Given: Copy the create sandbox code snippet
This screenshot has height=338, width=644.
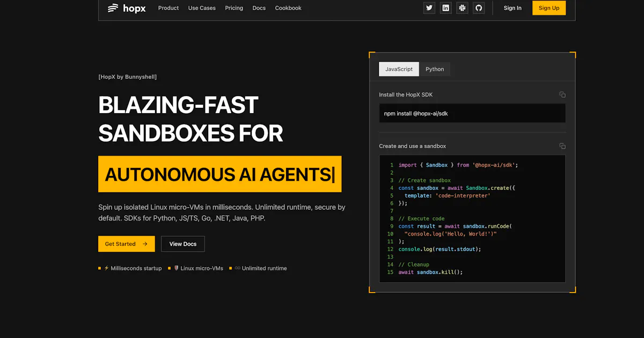Looking at the screenshot, I should tap(562, 146).
